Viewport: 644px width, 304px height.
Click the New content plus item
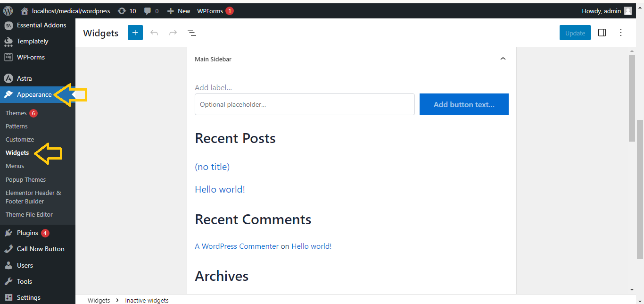179,11
